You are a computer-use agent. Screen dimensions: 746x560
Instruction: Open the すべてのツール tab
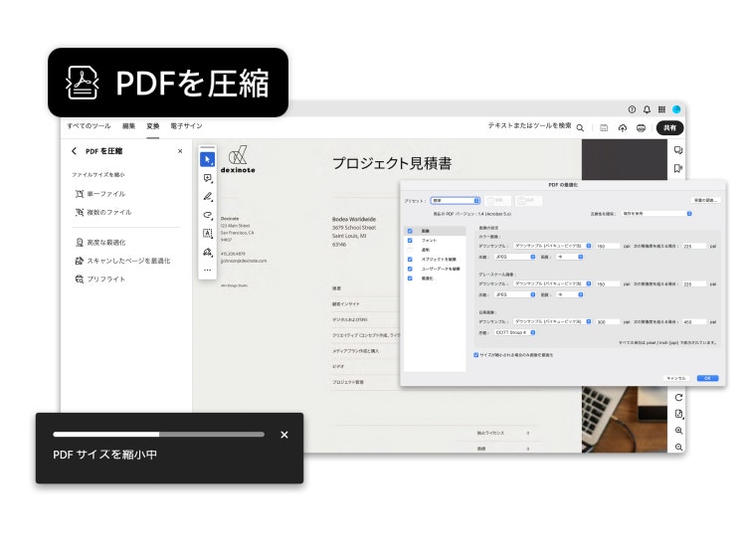coord(89,126)
